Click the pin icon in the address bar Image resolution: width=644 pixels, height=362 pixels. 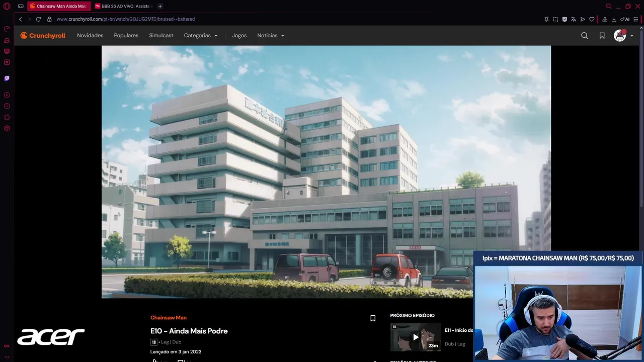pyautogui.click(x=546, y=19)
